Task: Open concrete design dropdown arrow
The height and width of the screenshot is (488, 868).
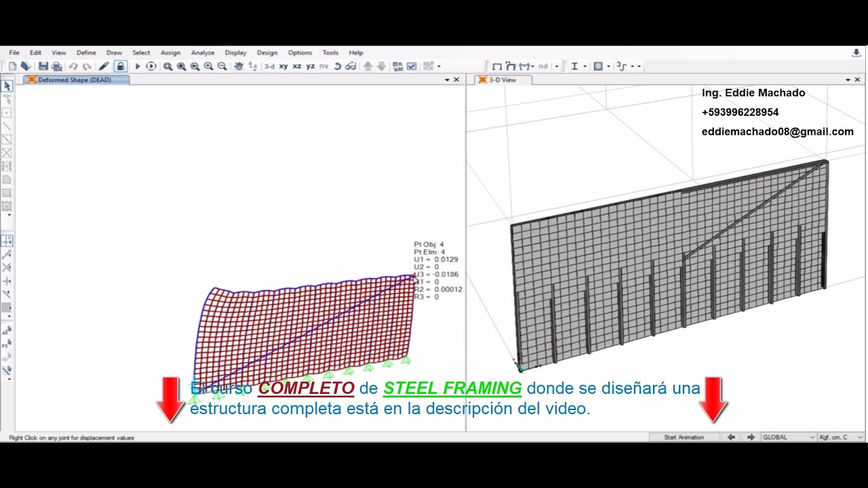Action: click(x=608, y=66)
